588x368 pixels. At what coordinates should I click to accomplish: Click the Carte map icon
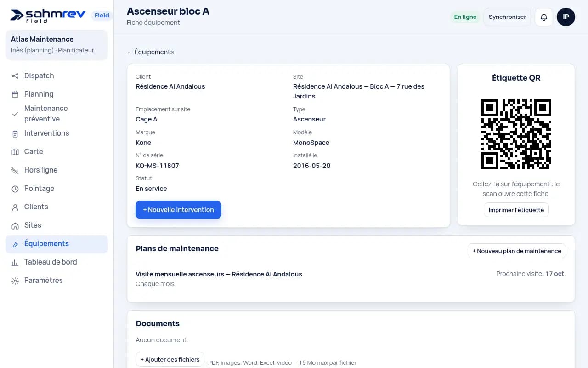click(x=15, y=152)
